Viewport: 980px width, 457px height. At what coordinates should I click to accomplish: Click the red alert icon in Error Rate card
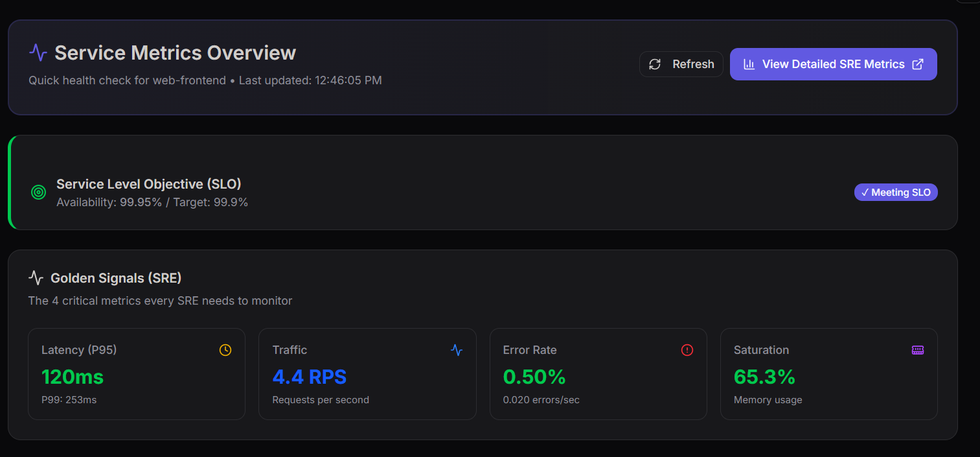pyautogui.click(x=687, y=350)
